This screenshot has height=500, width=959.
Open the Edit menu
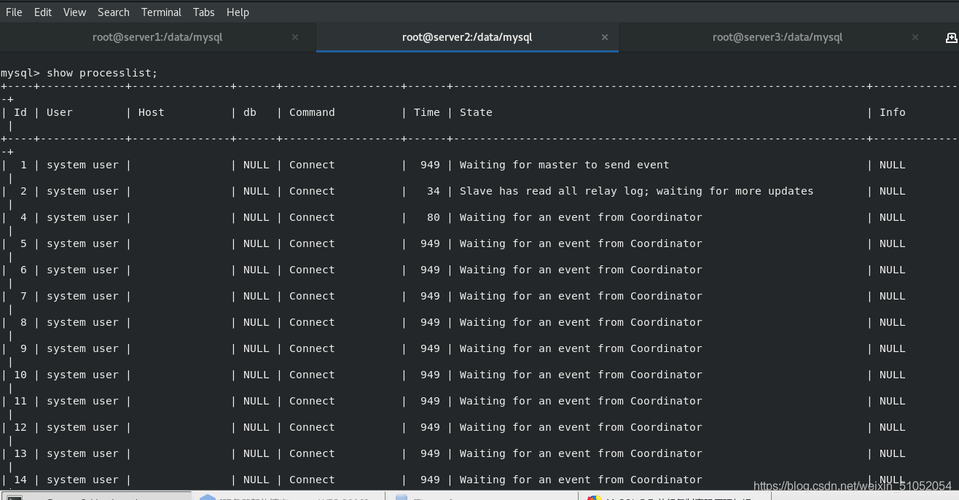point(43,12)
